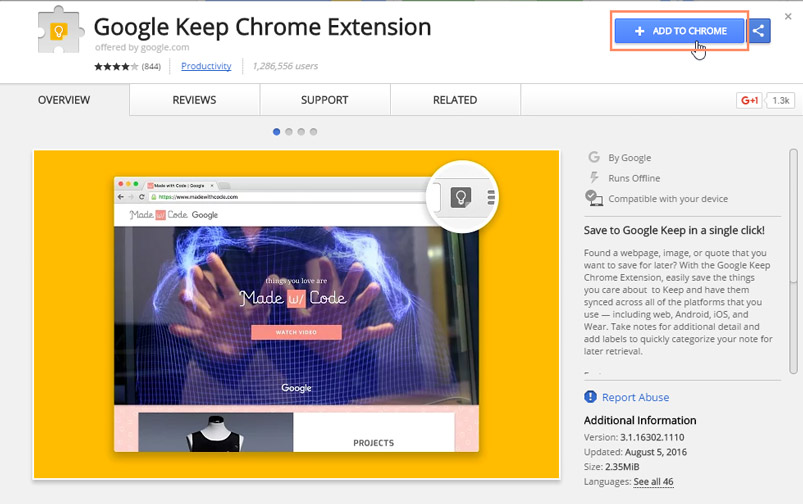Screen dimensions: 803x504
Task: Click the Google Keep puzzle piece icon
Action: 59,32
